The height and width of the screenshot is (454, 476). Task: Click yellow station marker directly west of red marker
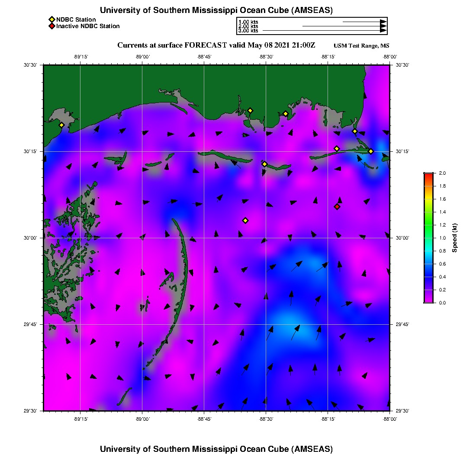coord(245,221)
